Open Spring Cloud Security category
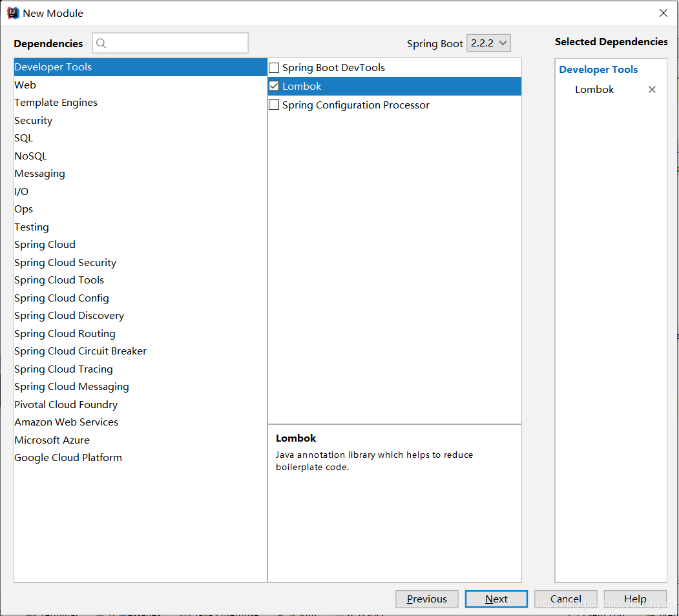The height and width of the screenshot is (616, 679). (x=140, y=262)
